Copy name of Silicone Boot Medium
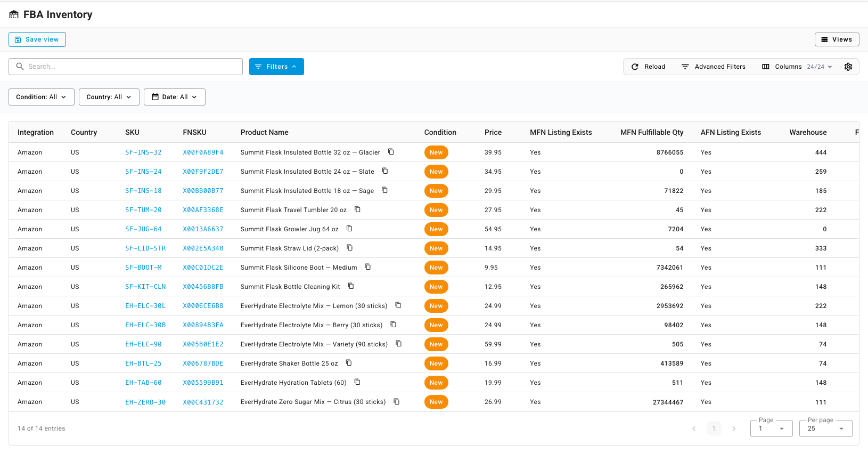This screenshot has height=453, width=868. [x=367, y=267]
